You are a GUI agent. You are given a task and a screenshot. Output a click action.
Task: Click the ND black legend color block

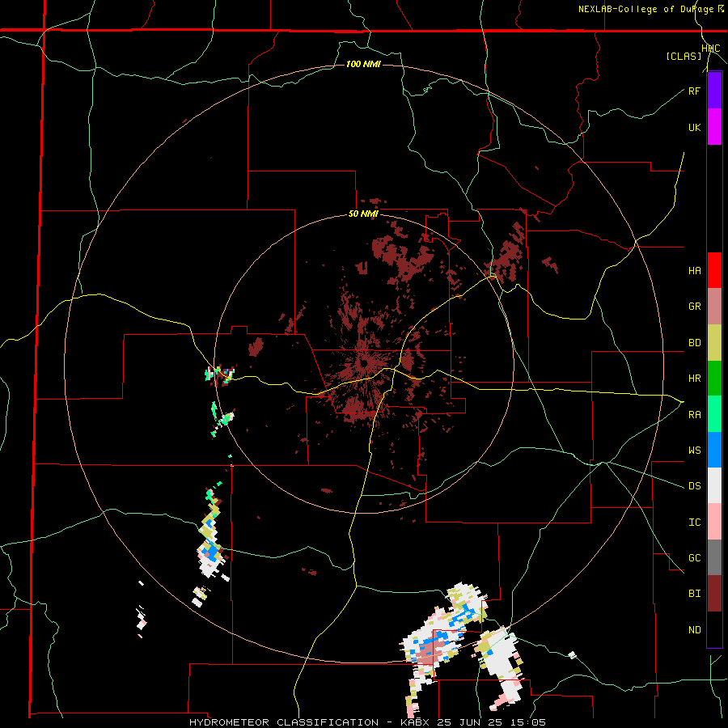point(714,629)
